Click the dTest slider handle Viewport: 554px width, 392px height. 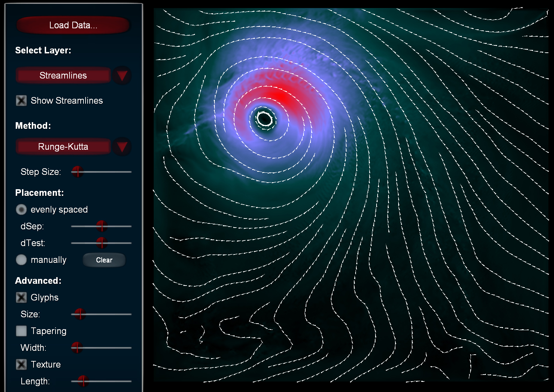click(102, 243)
